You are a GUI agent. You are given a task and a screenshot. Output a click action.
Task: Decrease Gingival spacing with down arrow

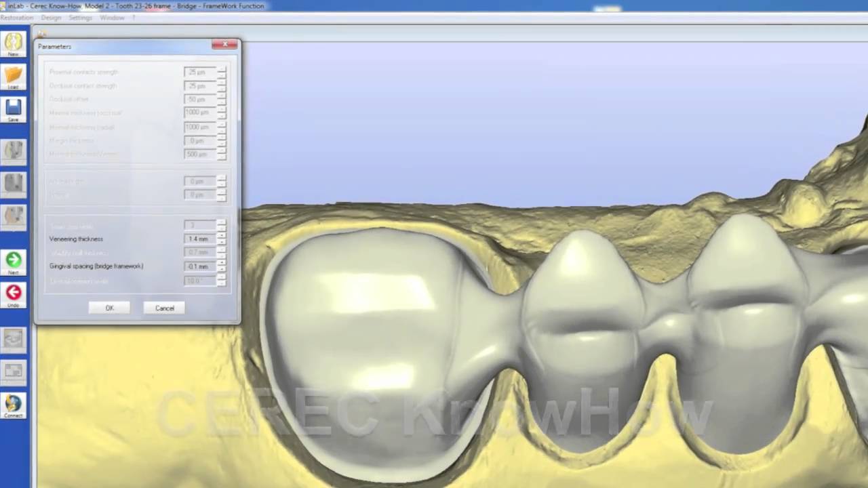pyautogui.click(x=221, y=269)
